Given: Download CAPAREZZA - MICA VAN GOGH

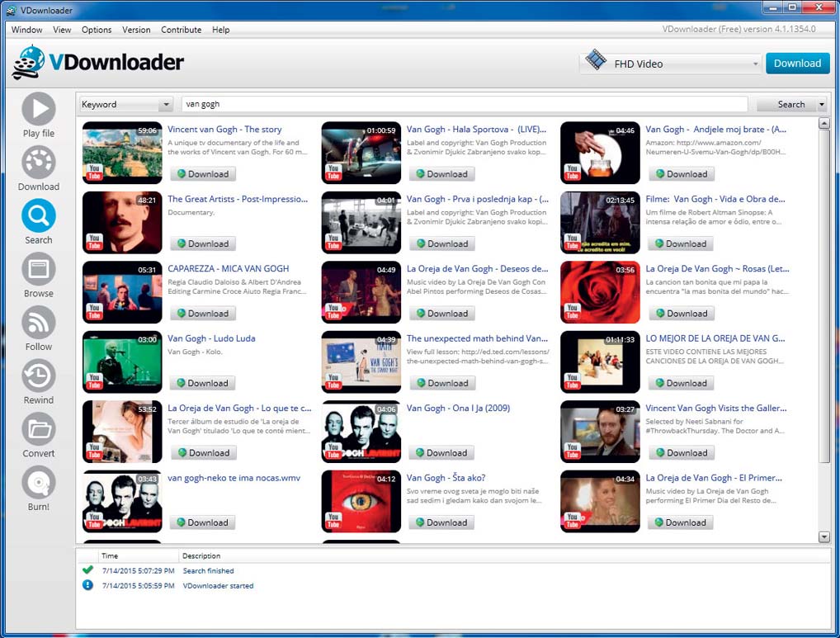Looking at the screenshot, I should click(x=203, y=314).
